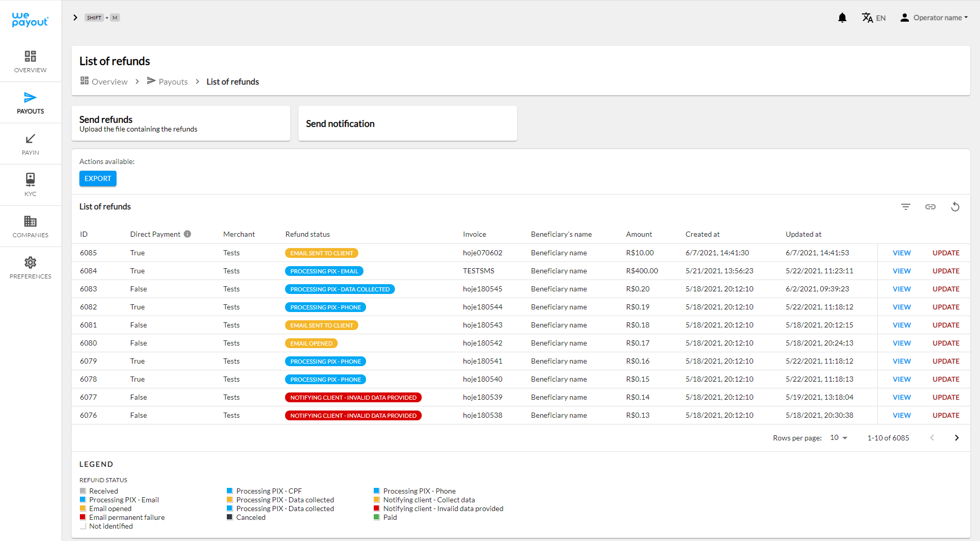View refund 6076
The width and height of the screenshot is (980, 541).
pos(902,415)
